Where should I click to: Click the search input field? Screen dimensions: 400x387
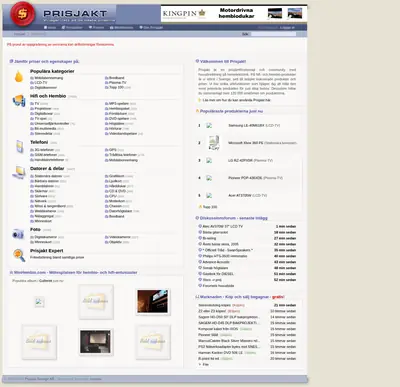click(273, 34)
